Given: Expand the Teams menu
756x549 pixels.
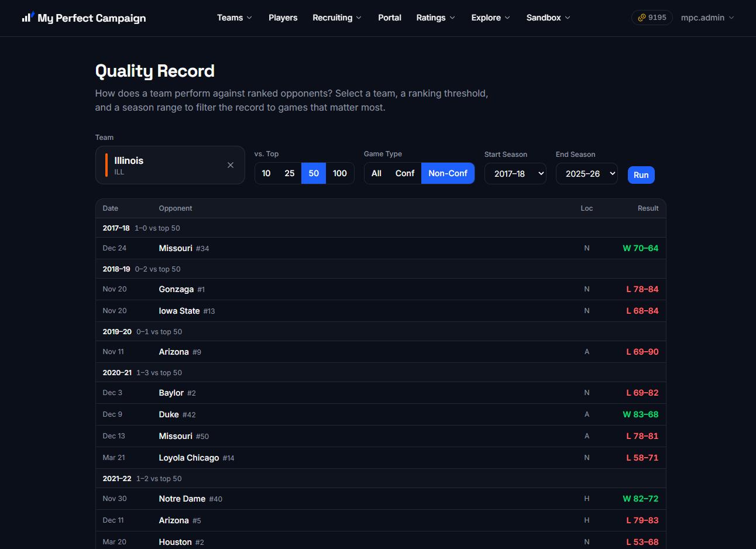Looking at the screenshot, I should click(x=235, y=18).
